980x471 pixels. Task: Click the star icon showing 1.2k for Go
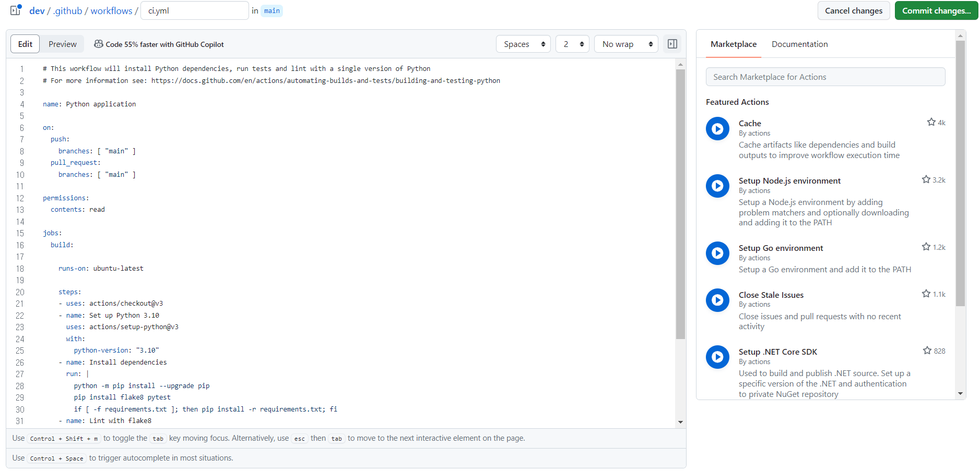click(x=926, y=247)
